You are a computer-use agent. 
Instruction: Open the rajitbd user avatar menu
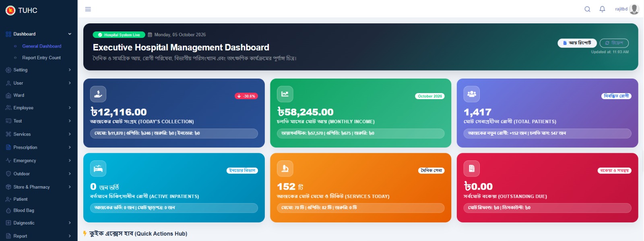click(x=634, y=9)
